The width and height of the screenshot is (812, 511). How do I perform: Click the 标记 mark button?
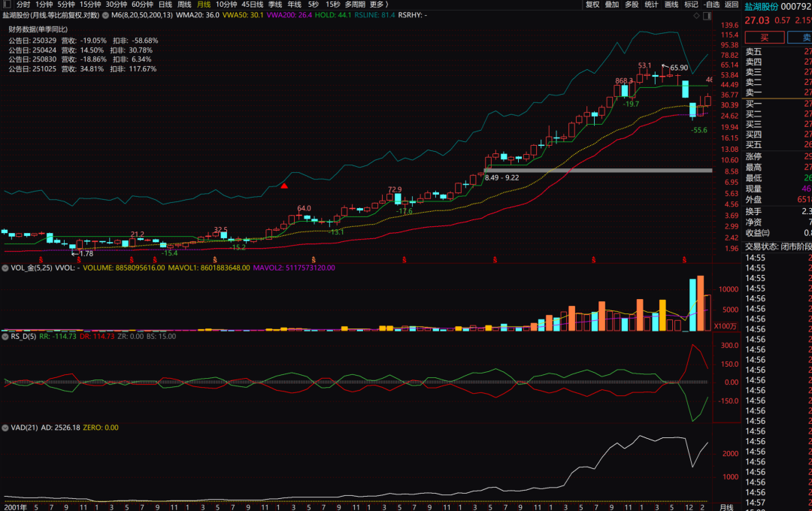pyautogui.click(x=692, y=5)
